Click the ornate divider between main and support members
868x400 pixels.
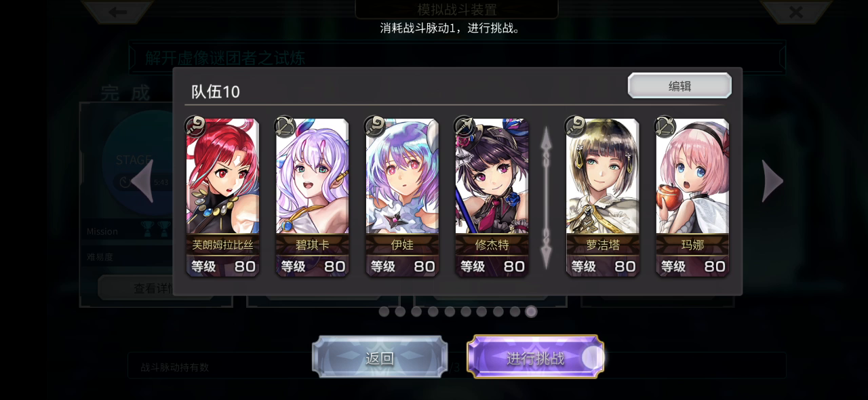(546, 197)
